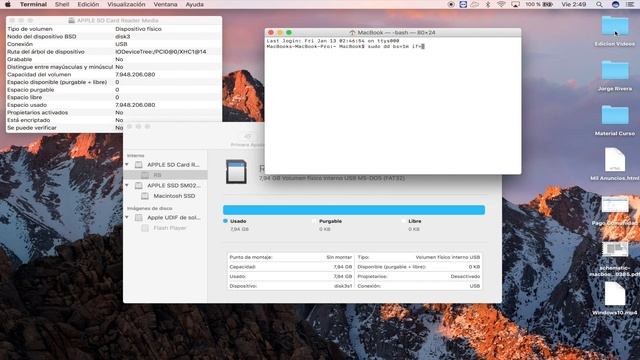Click the Espacio usado row in info window
The width and height of the screenshot is (640, 360).
click(x=114, y=105)
